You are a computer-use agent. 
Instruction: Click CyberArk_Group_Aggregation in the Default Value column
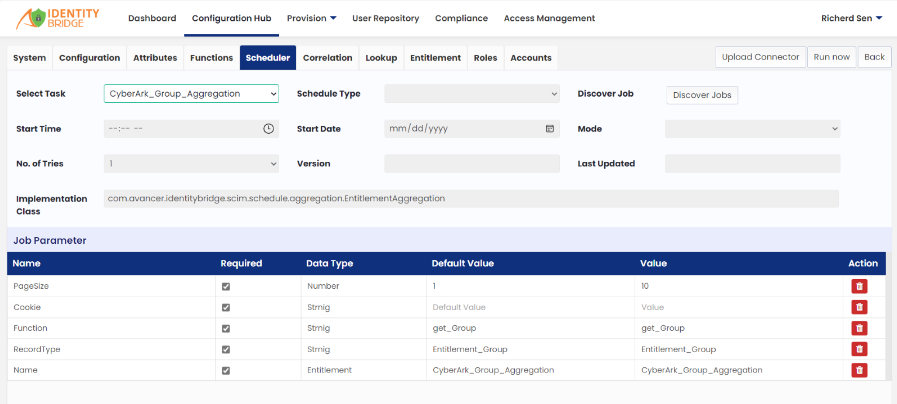click(494, 370)
